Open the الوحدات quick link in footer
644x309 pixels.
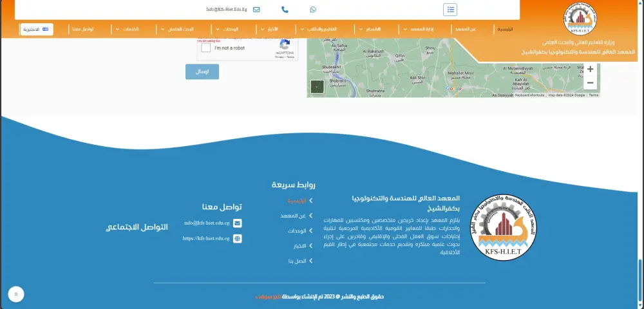[297, 231]
